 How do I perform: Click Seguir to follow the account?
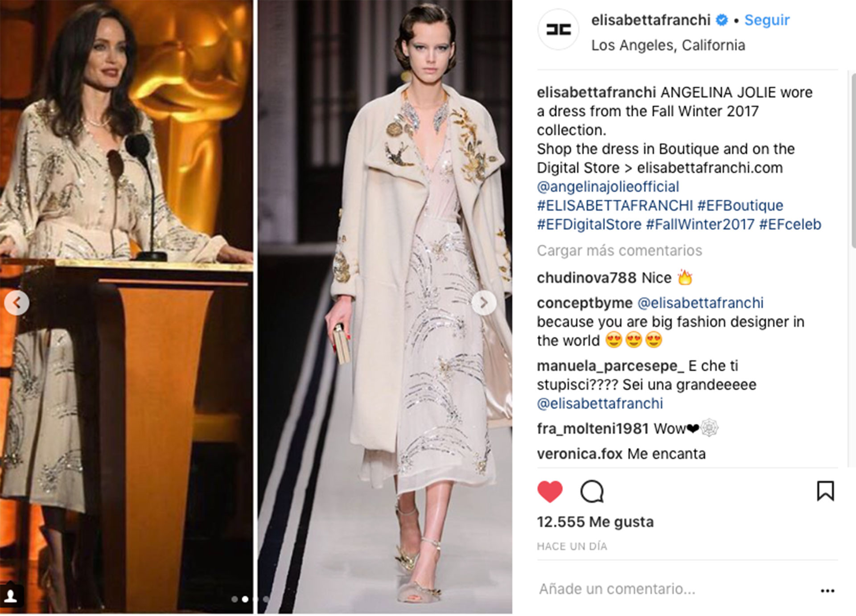(767, 20)
